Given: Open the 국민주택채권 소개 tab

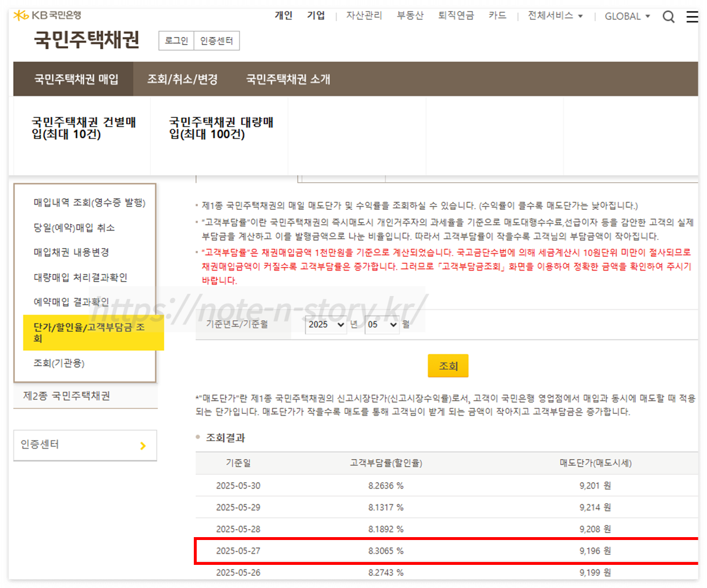Looking at the screenshot, I should (x=288, y=79).
